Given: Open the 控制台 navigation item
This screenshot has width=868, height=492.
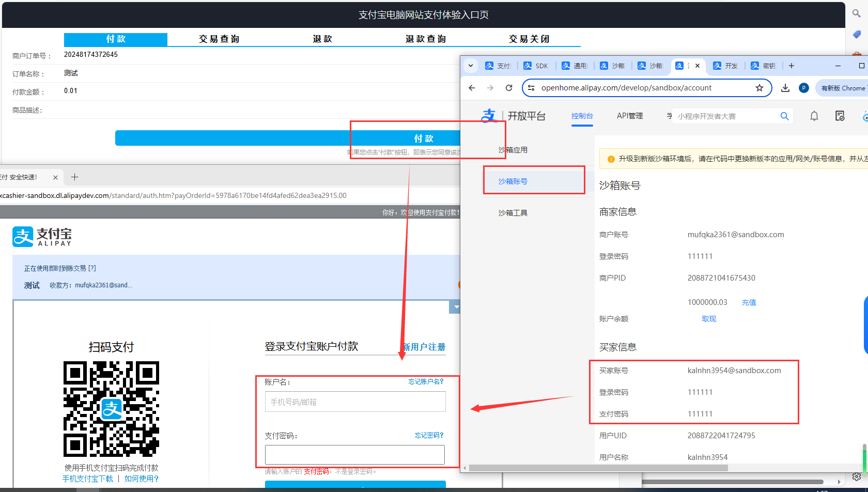Looking at the screenshot, I should click(x=582, y=116).
